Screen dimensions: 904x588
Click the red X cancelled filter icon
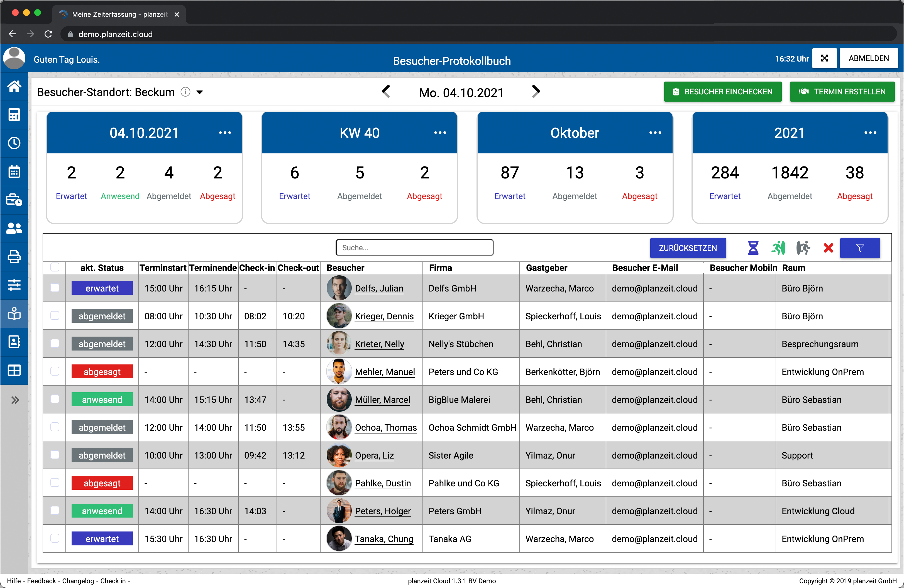click(x=828, y=248)
